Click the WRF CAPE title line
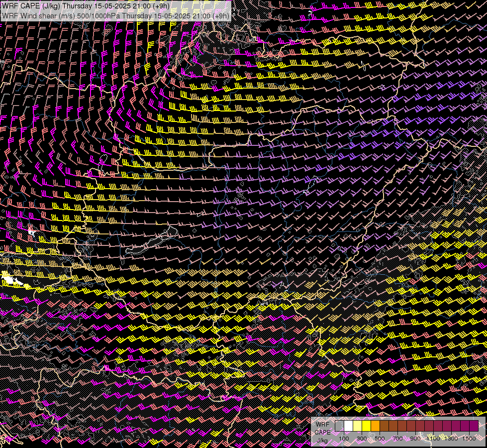The image size is (487, 448). (x=86, y=6)
